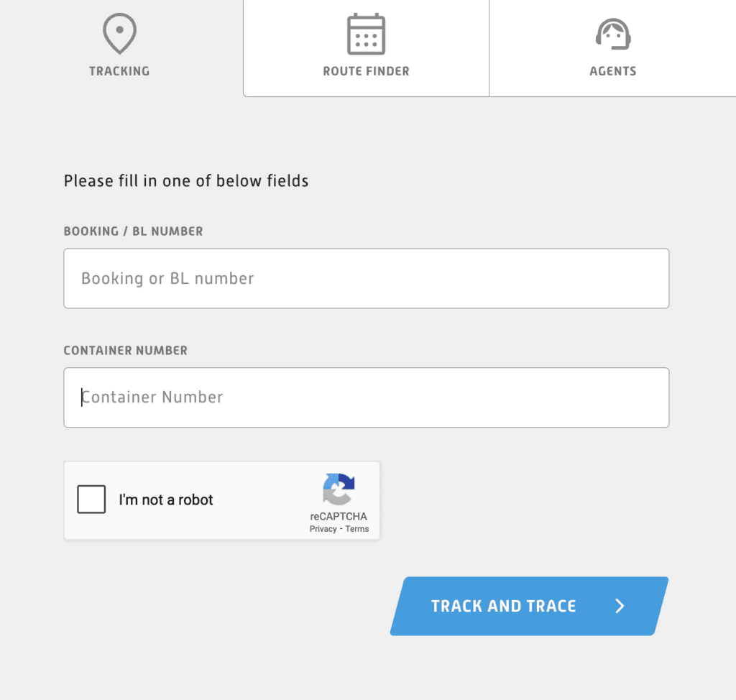Screen dimensions: 736x700
Task: Switch to the Route Finder tab
Action: [366, 48]
